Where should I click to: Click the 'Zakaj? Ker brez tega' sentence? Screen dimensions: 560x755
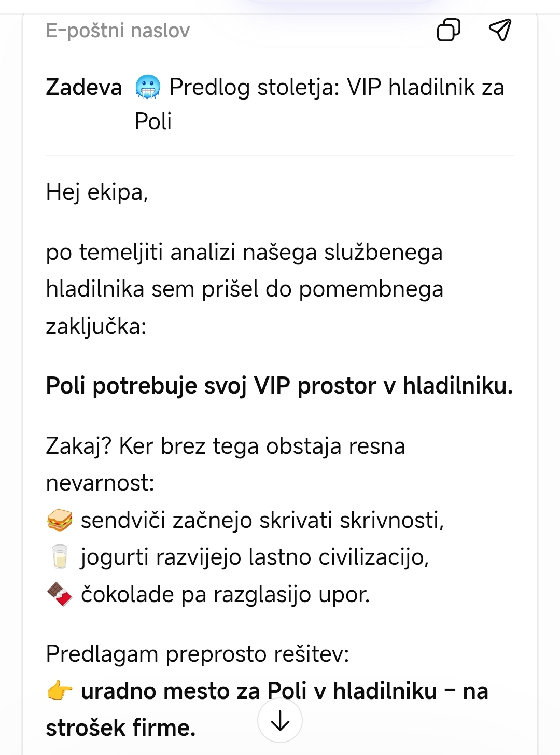click(x=226, y=446)
